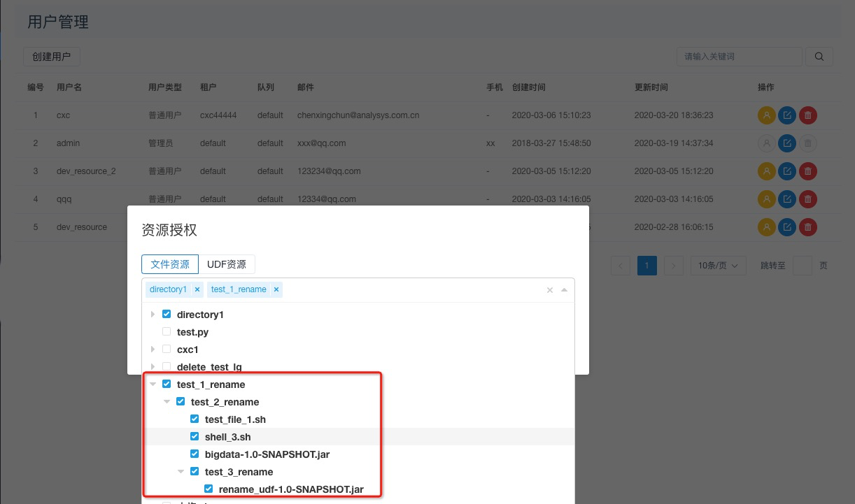Check the delete_test_lg checkbox
This screenshot has height=504, width=855.
click(167, 367)
